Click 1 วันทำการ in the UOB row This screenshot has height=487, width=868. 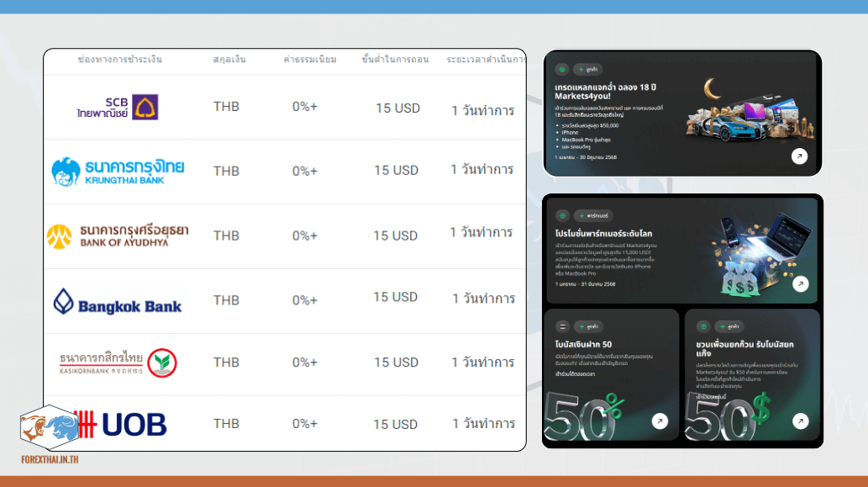pyautogui.click(x=484, y=423)
